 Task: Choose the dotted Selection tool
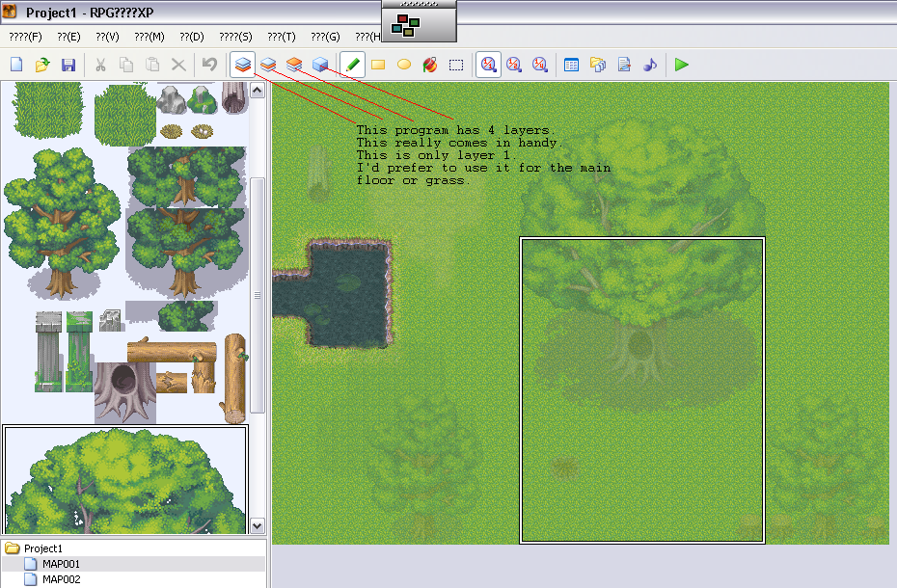pos(456,65)
